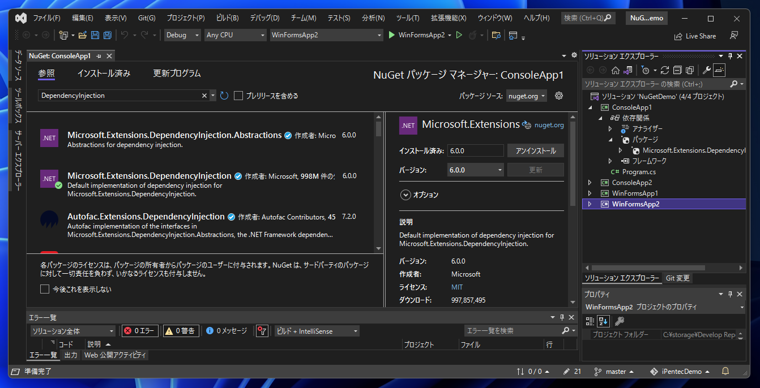The width and height of the screenshot is (760, 388).
Task: Click the error list filter icon
Action: 262,331
